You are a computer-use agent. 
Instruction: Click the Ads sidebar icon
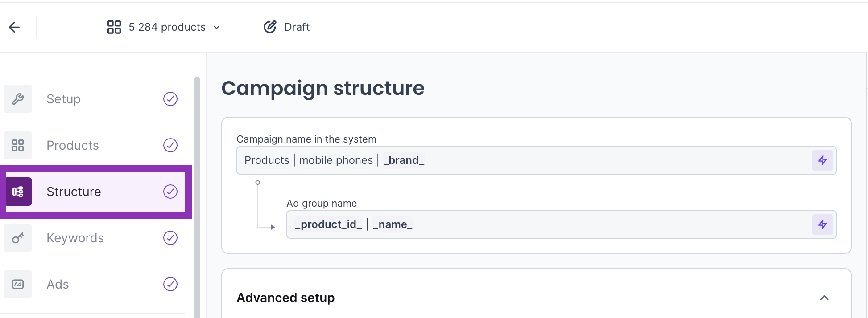pyautogui.click(x=18, y=284)
